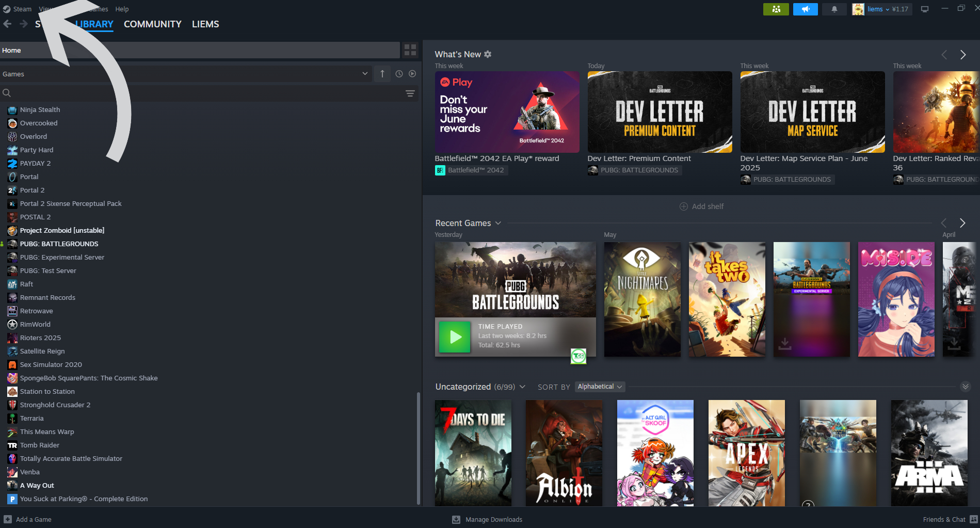Viewport: 980px width, 528px height.
Task: Click the back navigation arrow
Action: pyautogui.click(x=7, y=24)
